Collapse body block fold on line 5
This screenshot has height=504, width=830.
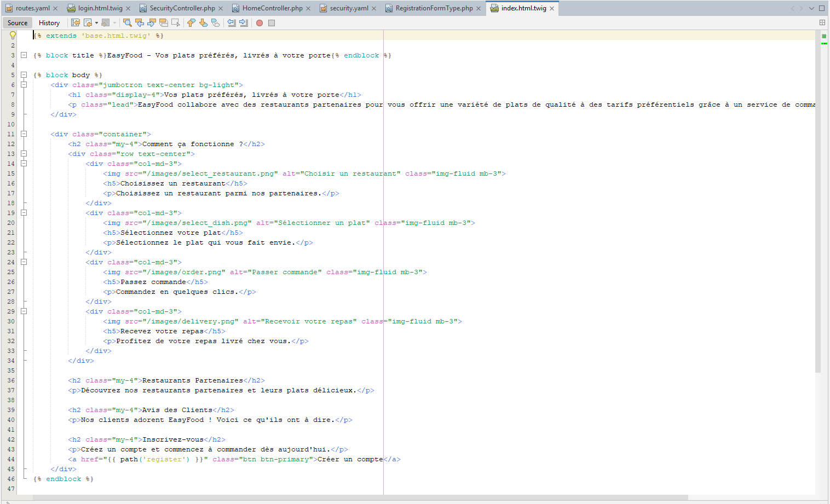pos(24,74)
